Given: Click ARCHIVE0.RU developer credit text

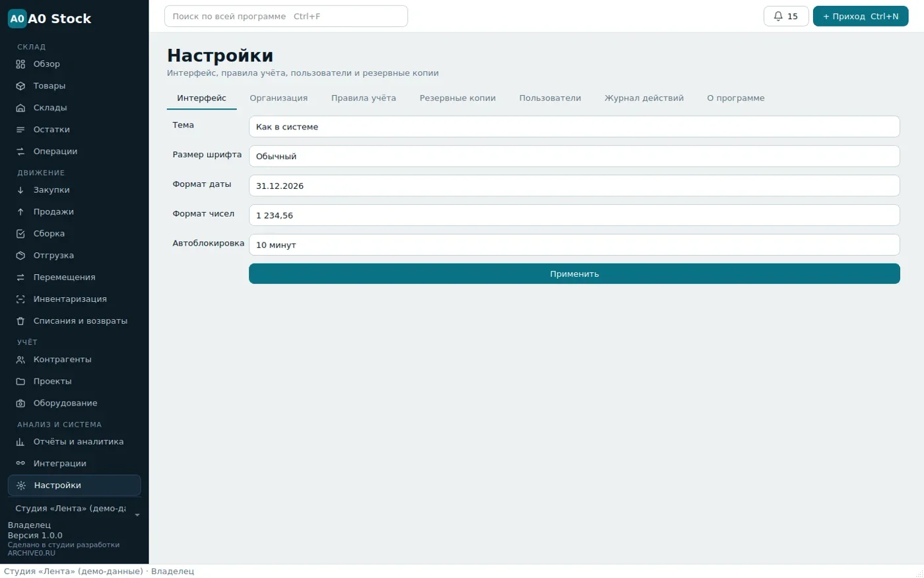Looking at the screenshot, I should pos(32,554).
